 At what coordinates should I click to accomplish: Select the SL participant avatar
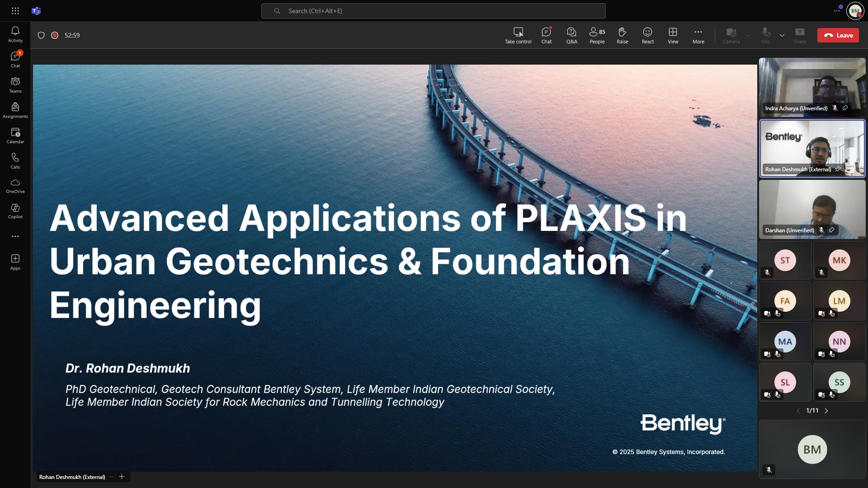(785, 382)
